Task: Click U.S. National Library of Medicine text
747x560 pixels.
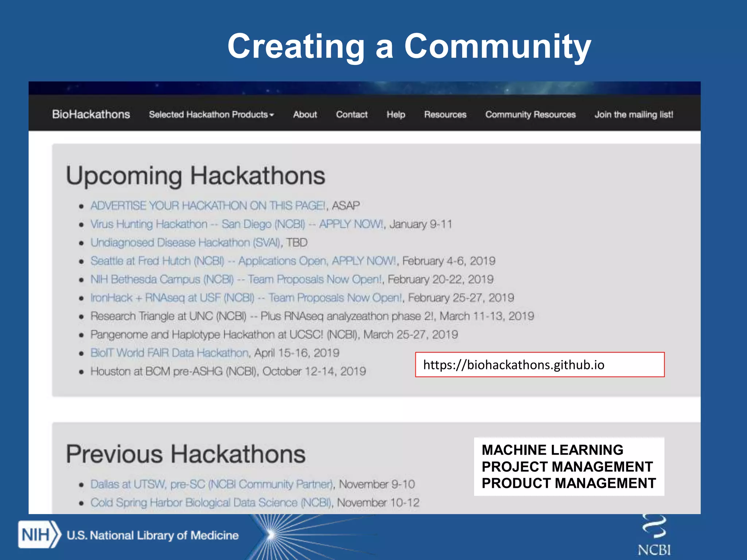Action: coord(152,535)
